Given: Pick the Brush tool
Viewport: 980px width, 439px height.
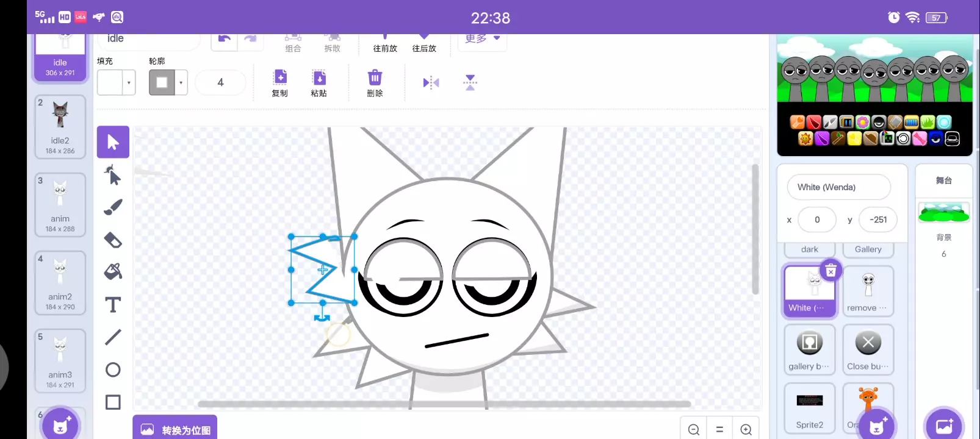Looking at the screenshot, I should pyautogui.click(x=113, y=207).
